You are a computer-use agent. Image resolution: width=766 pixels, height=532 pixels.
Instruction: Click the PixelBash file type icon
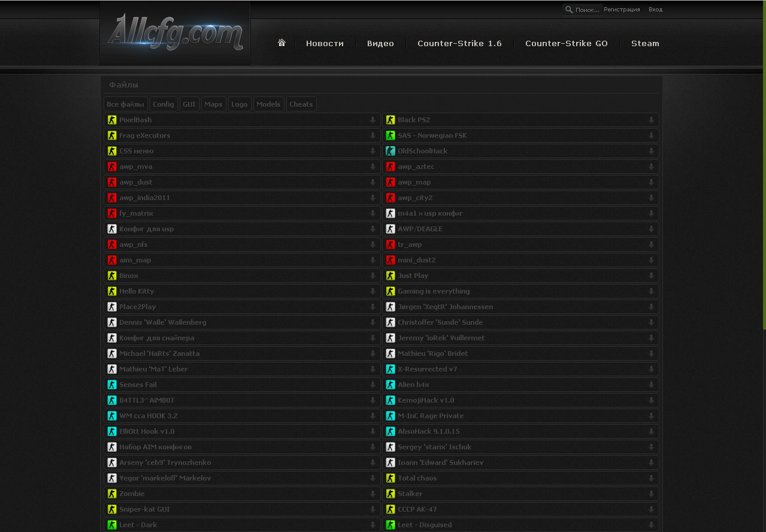[112, 120]
